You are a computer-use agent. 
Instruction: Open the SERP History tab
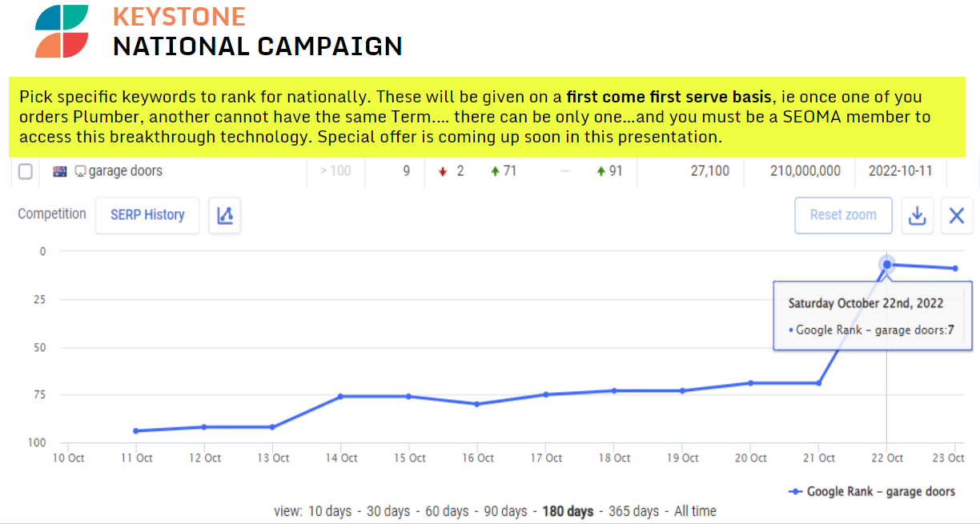pos(147,215)
